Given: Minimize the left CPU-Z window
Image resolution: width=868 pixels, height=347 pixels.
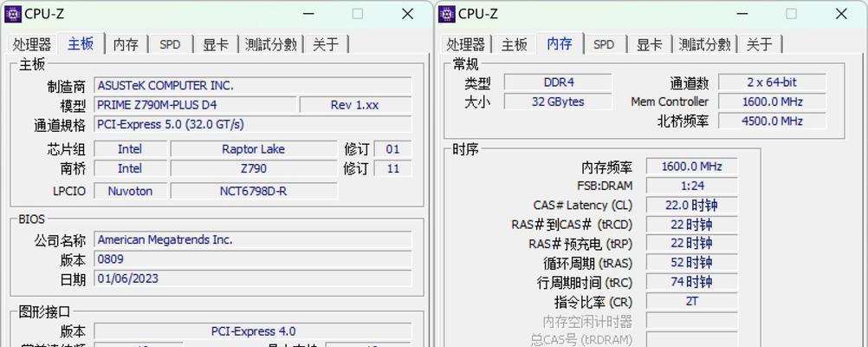Looking at the screenshot, I should pos(308,14).
